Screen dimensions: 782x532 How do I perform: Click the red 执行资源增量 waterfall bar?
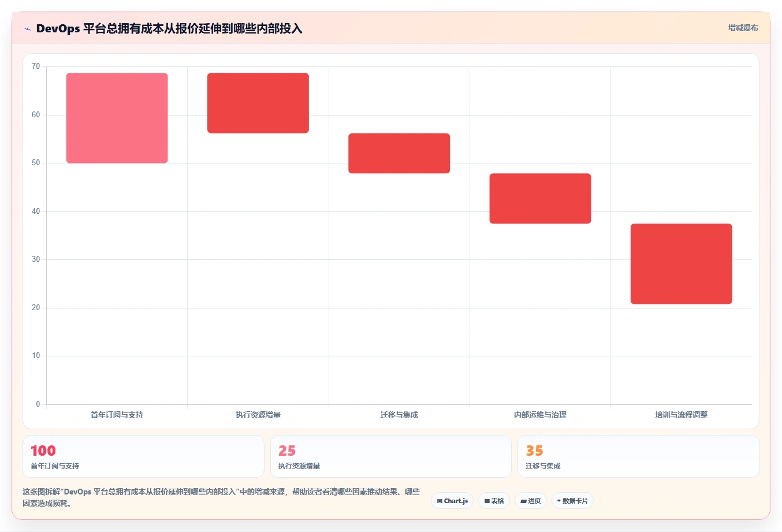[x=258, y=103]
